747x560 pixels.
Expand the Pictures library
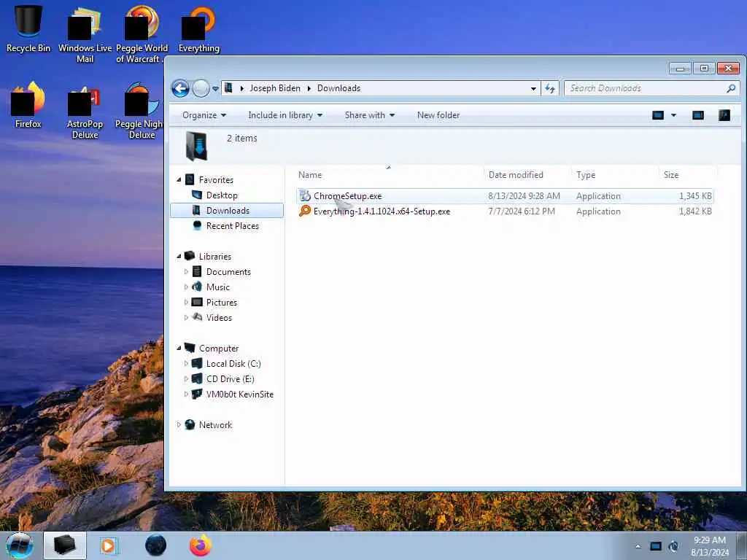click(x=186, y=302)
